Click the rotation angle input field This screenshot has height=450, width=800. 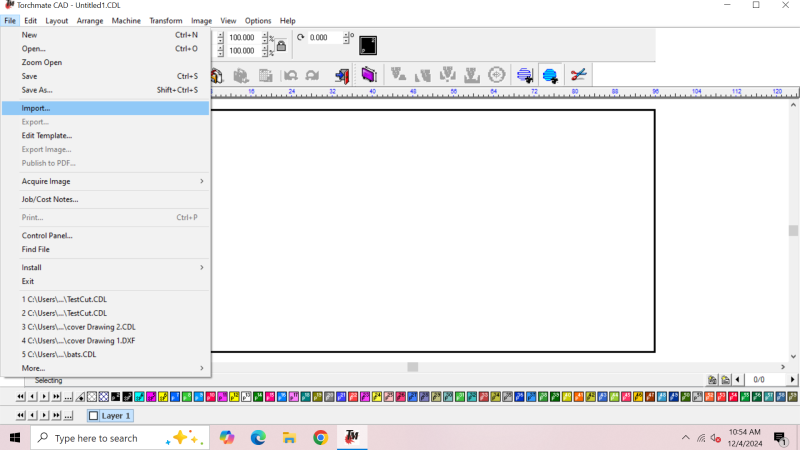pos(325,38)
